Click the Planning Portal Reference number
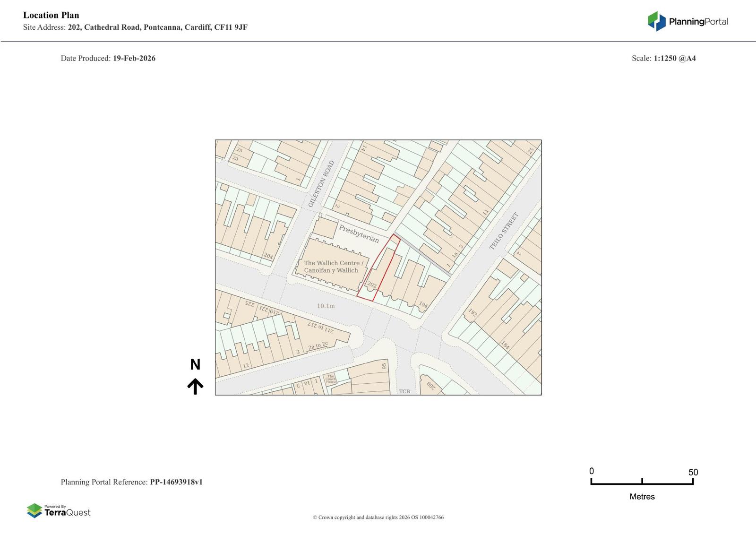The height and width of the screenshot is (535, 756). (x=176, y=482)
